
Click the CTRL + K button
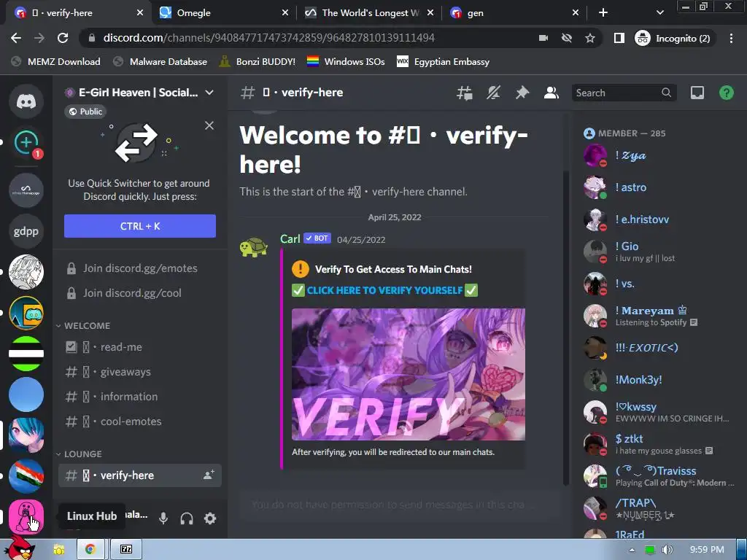coord(140,226)
